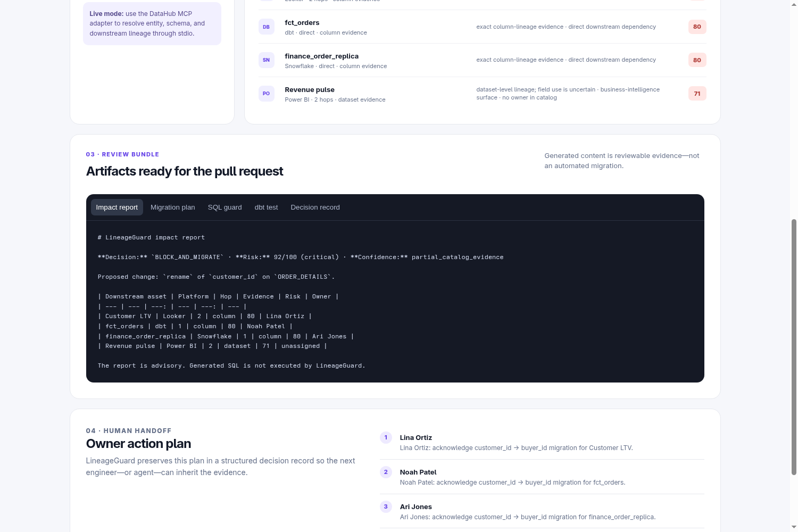Screen dimensions: 798x532
Task: Switch to the Migration plan tab
Action: click(173, 207)
